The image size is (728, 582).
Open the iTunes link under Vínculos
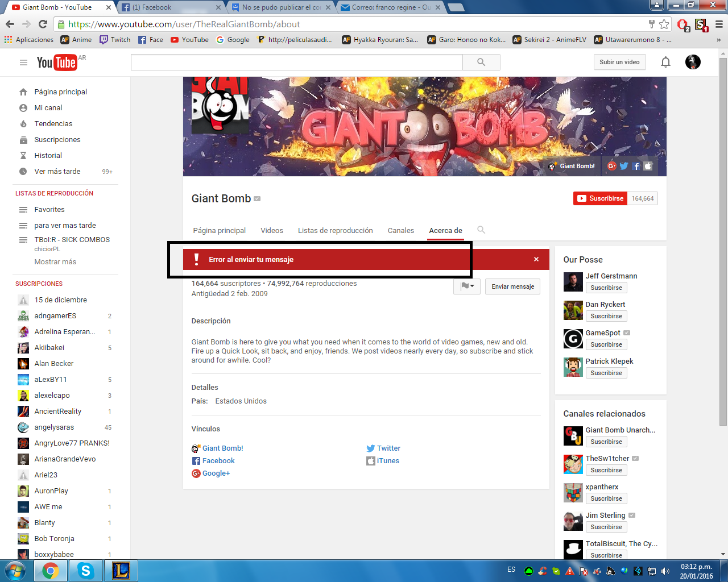click(x=388, y=460)
